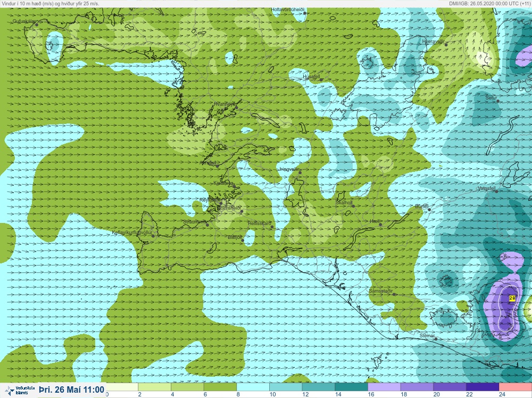
Task: Click the yellow 28 gust marker
Action: coord(512,298)
